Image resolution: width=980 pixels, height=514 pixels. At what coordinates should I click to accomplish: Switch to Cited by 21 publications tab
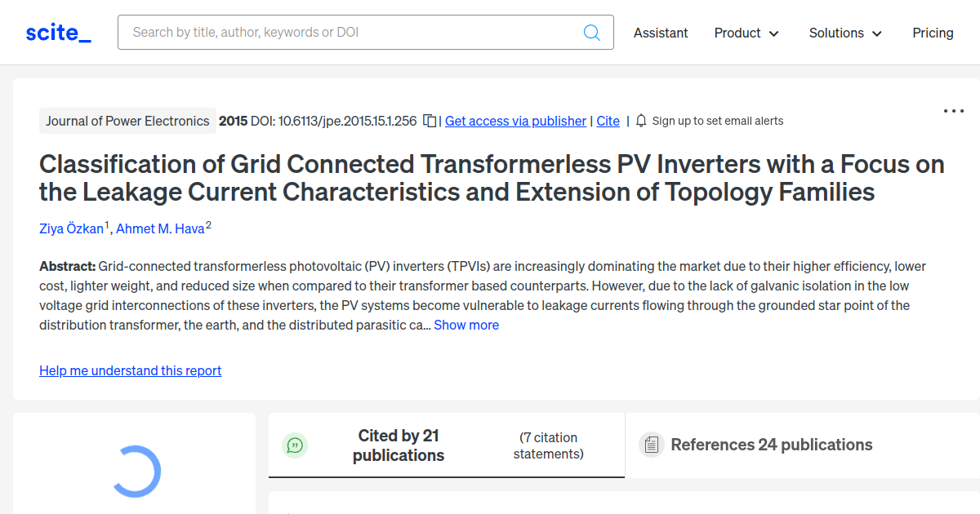click(399, 445)
